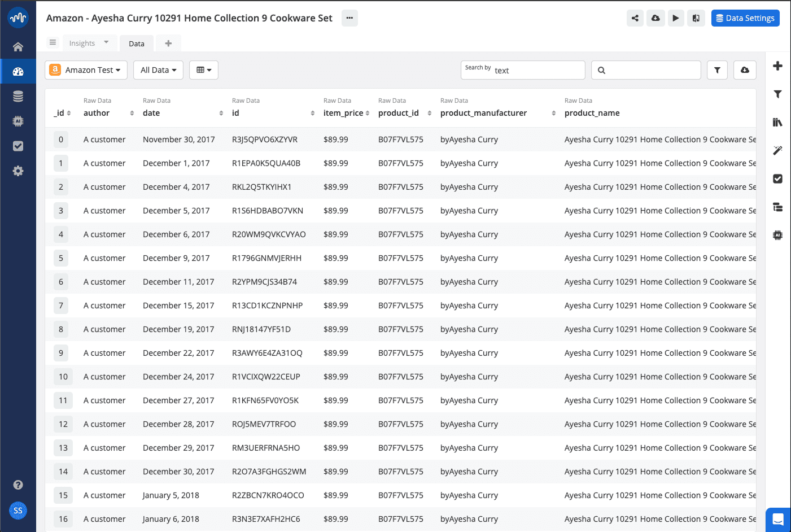
Task: Switch to the Insights tab
Action: [82, 43]
